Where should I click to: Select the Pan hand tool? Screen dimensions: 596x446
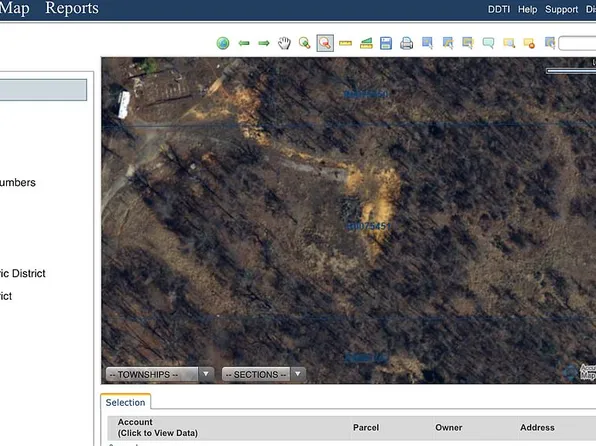tap(284, 43)
